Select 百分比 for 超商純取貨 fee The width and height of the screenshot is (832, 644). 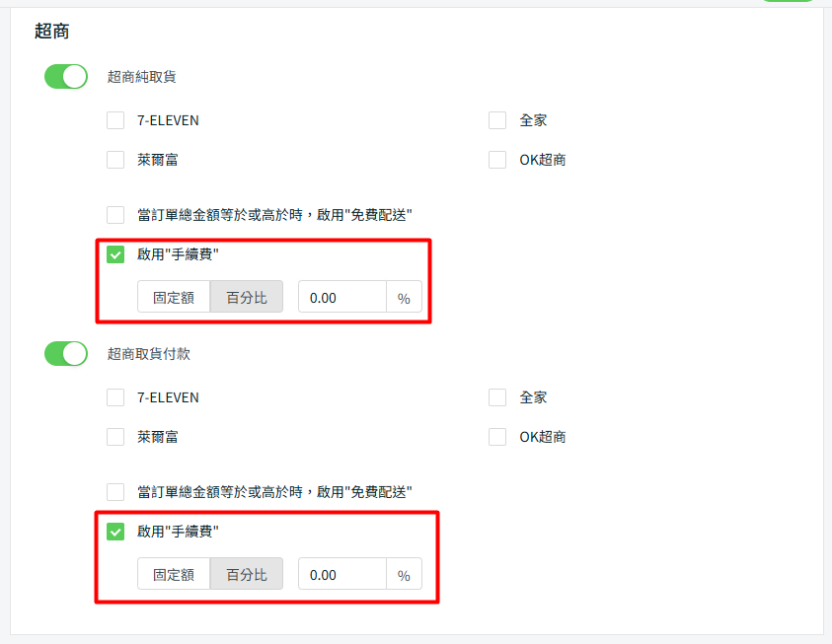(x=247, y=297)
